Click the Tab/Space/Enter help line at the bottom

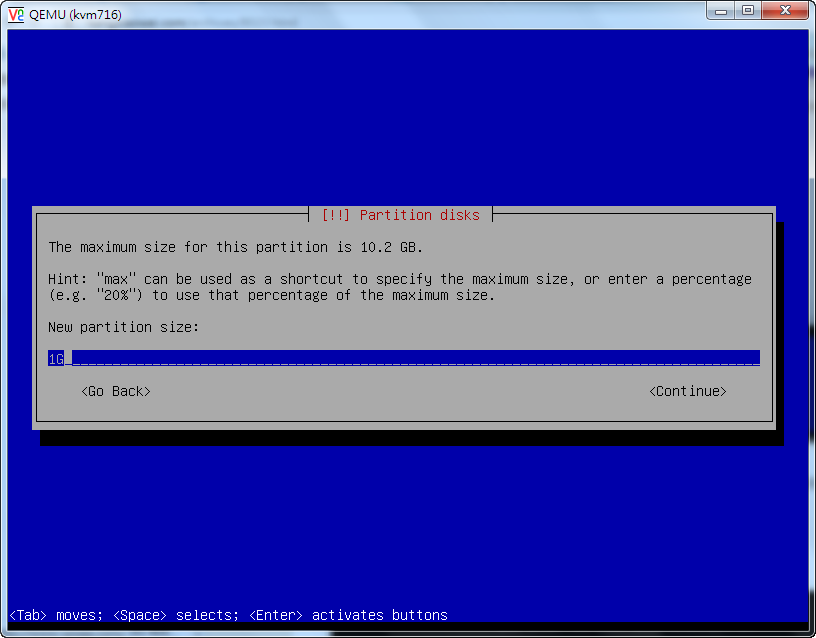click(228, 615)
